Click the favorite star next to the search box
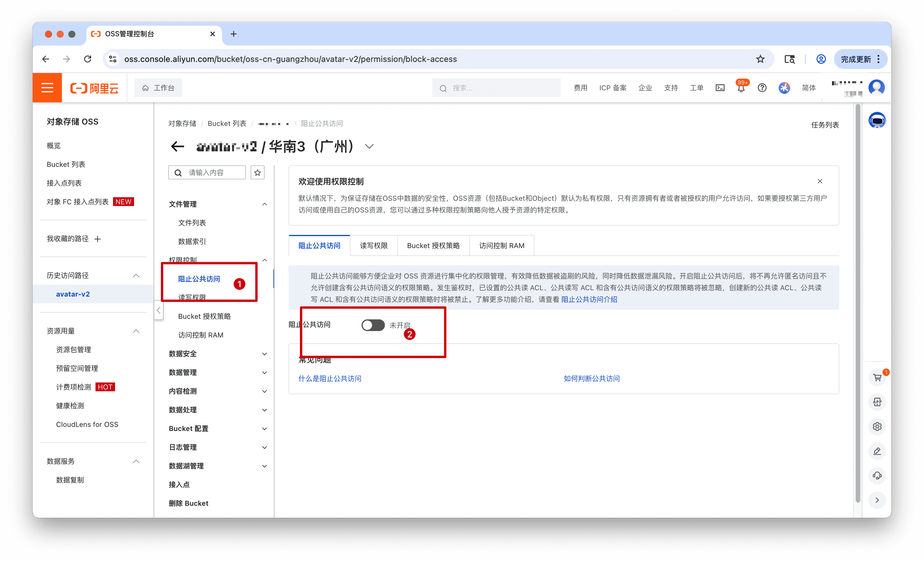The width and height of the screenshot is (924, 561). point(257,173)
